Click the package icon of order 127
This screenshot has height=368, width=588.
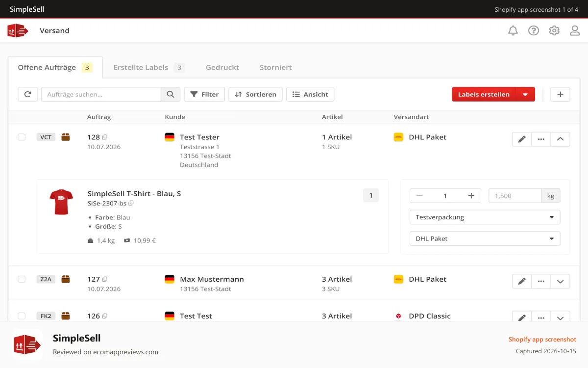66,279
